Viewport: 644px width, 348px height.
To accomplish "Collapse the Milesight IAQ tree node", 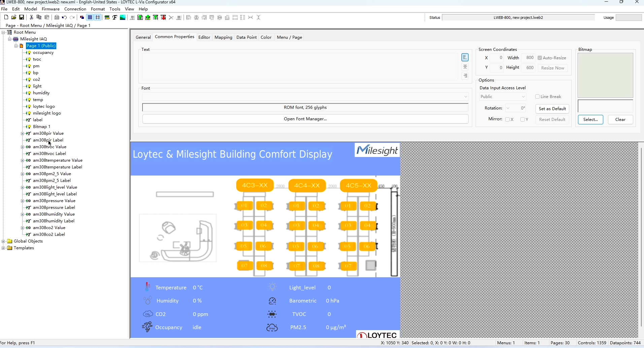I will [x=10, y=39].
